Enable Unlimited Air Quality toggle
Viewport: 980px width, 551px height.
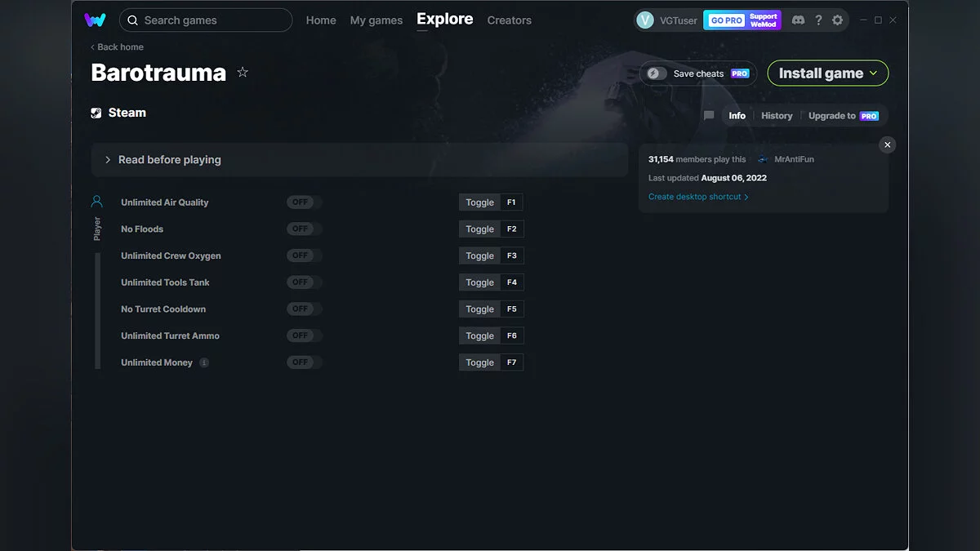click(x=304, y=202)
